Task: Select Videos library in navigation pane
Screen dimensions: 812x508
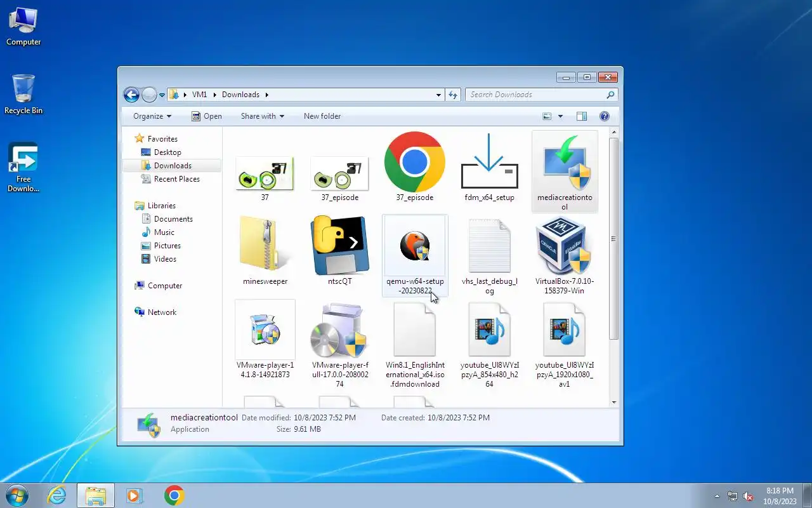Action: (x=165, y=259)
